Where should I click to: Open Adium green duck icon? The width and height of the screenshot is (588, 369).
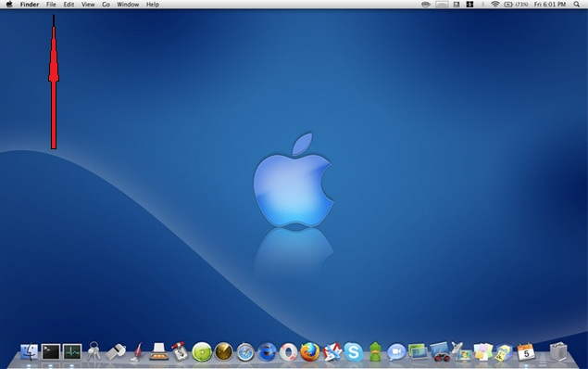pos(375,351)
